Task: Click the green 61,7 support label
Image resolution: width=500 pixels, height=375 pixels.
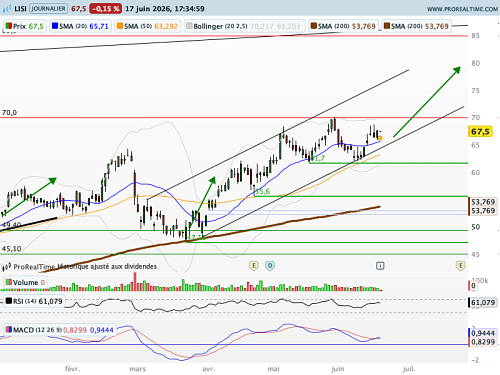Action: 318,159
